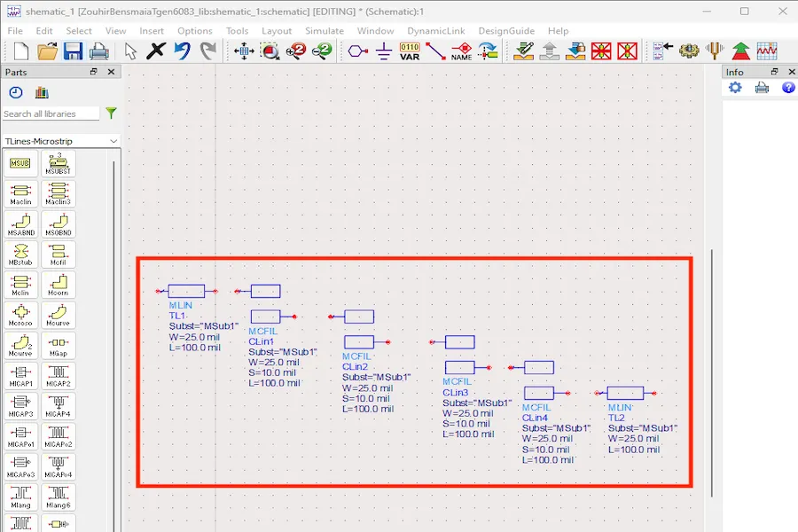The height and width of the screenshot is (532, 798).
Task: Click the green up-arrow hierarchy icon
Action: point(741,51)
